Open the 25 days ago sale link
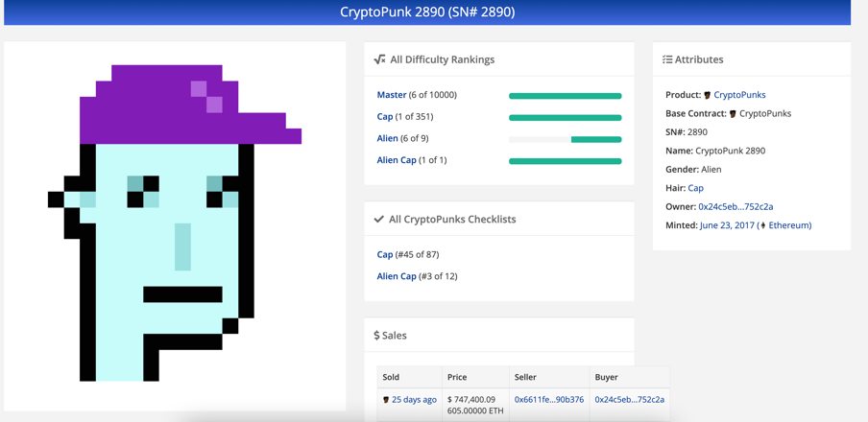 pos(414,400)
